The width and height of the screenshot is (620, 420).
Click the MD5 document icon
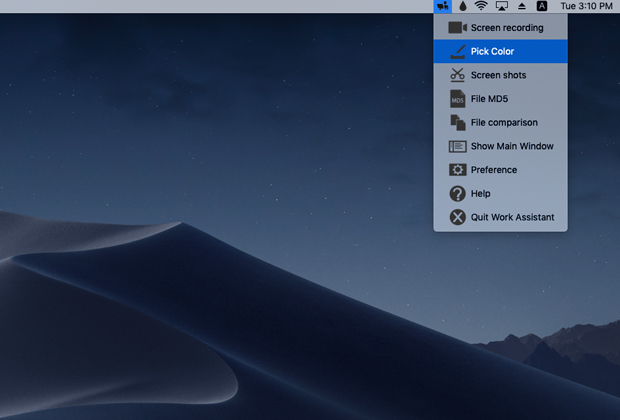[x=457, y=99]
